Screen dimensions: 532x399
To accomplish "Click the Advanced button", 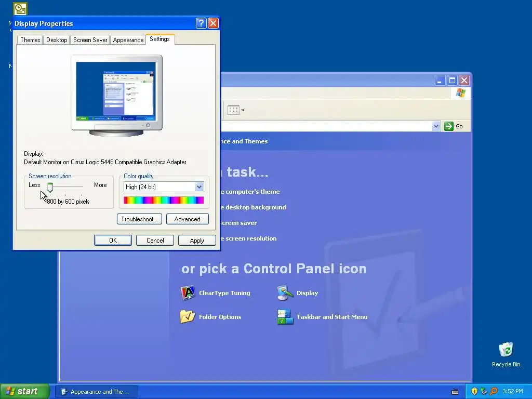I will coord(187,219).
